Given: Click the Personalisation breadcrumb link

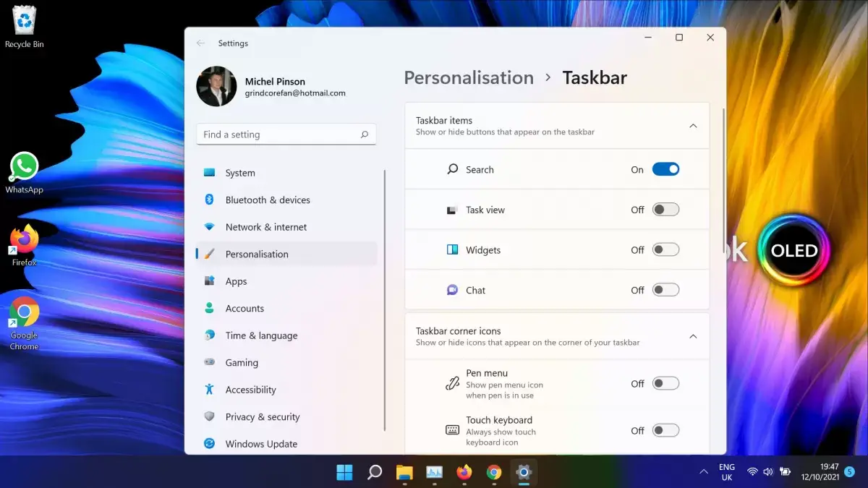Looking at the screenshot, I should click(x=469, y=77).
